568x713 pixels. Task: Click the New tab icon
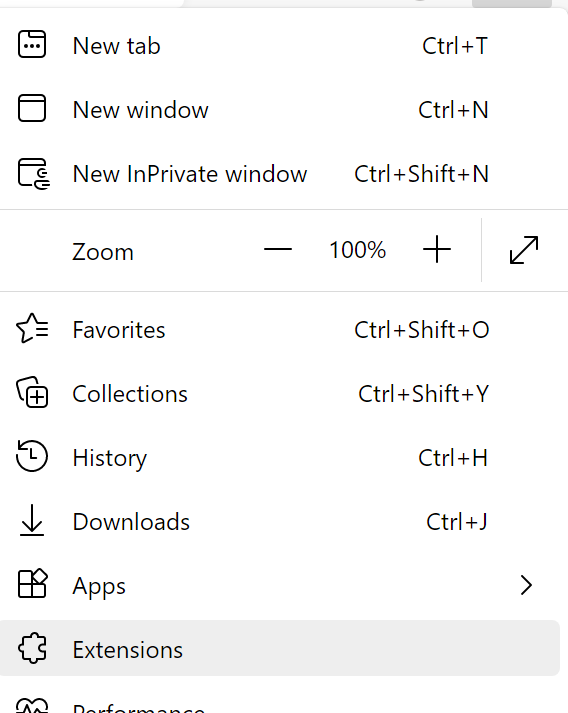(32, 44)
